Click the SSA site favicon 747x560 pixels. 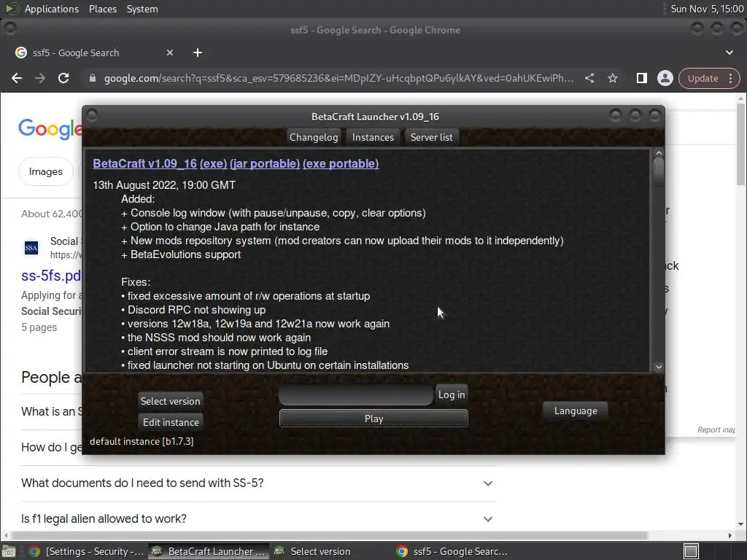tap(31, 248)
